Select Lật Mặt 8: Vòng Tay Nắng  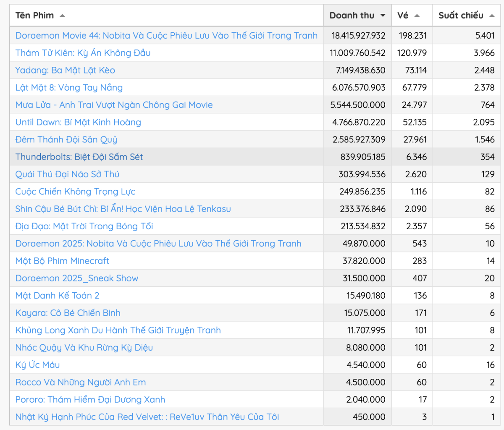(69, 87)
